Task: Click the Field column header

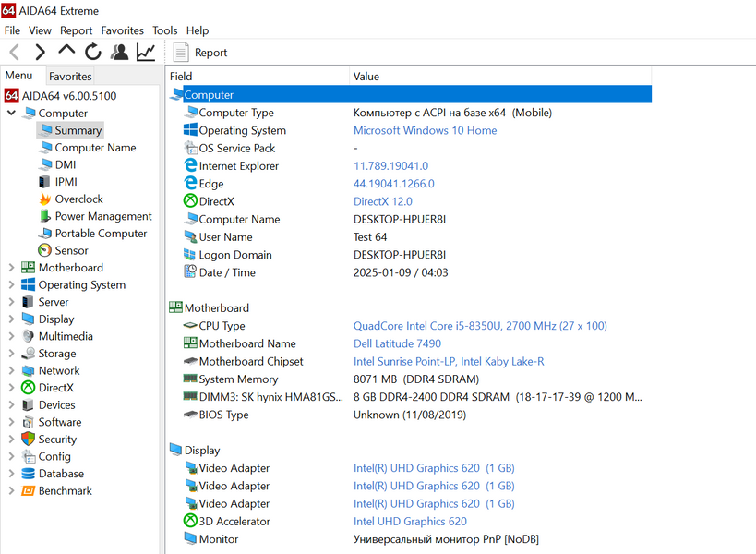Action: pyautogui.click(x=258, y=77)
